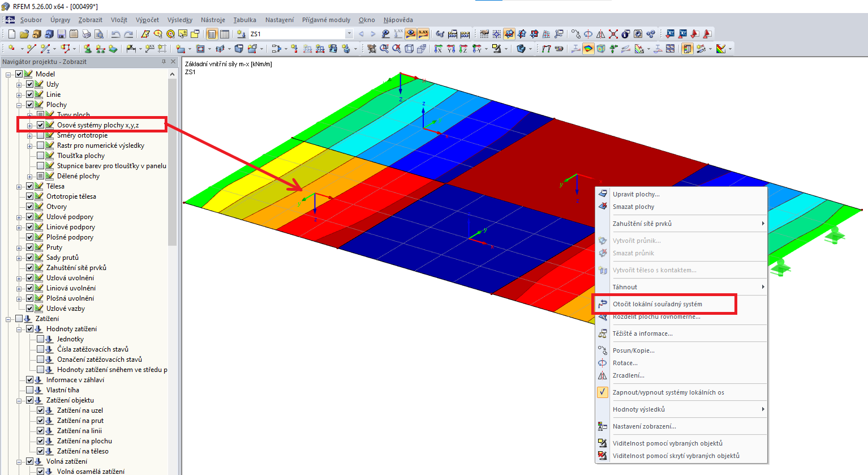Open the Soubor menu
Image resolution: width=868 pixels, height=475 pixels.
(31, 20)
